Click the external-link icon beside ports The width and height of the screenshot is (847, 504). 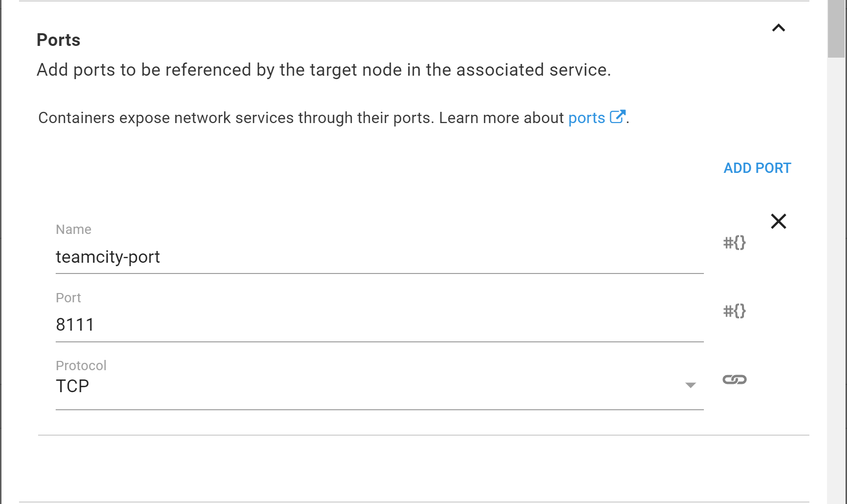(x=617, y=117)
